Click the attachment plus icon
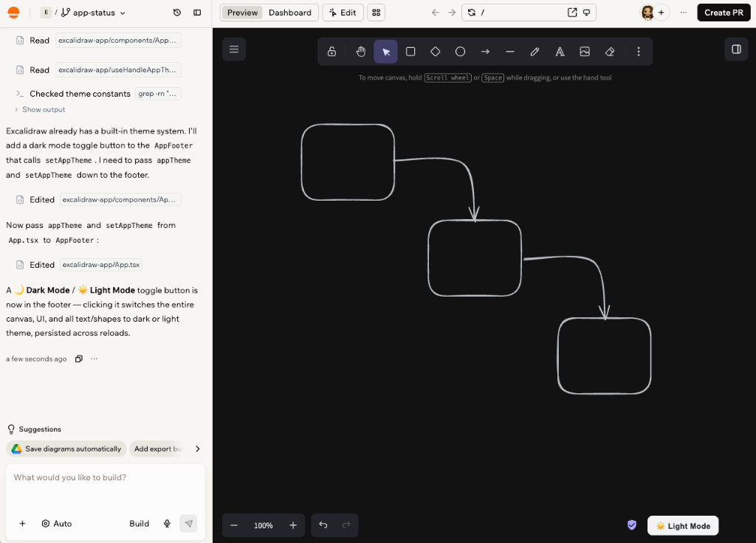The height and width of the screenshot is (543, 756). (x=22, y=523)
